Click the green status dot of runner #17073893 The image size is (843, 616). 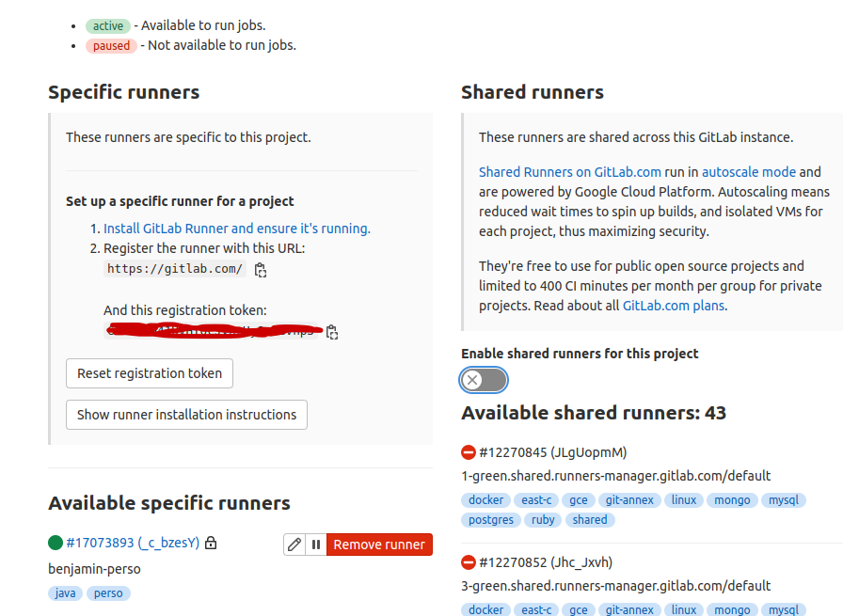coord(56,543)
